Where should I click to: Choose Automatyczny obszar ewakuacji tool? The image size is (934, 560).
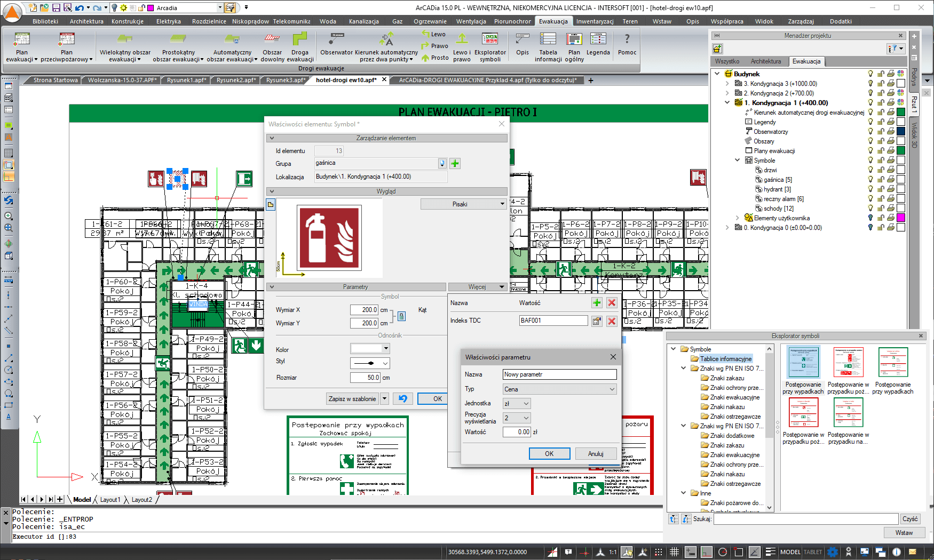click(x=232, y=47)
